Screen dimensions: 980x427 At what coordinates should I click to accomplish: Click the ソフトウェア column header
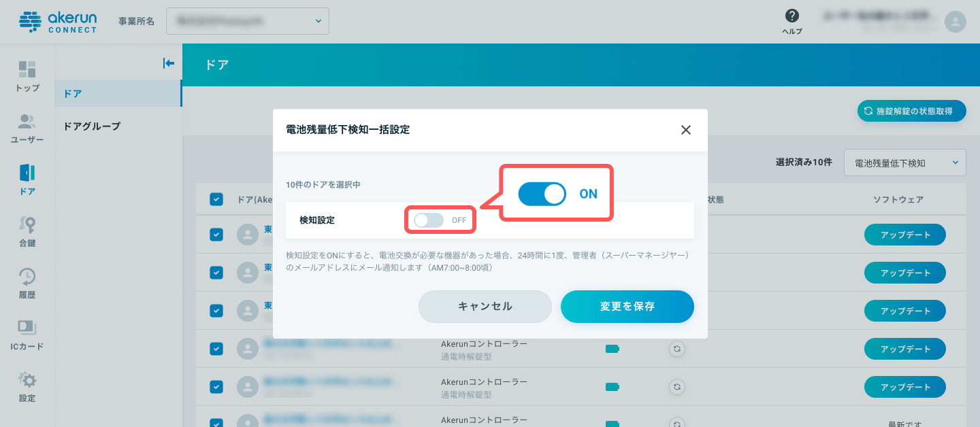tap(898, 199)
